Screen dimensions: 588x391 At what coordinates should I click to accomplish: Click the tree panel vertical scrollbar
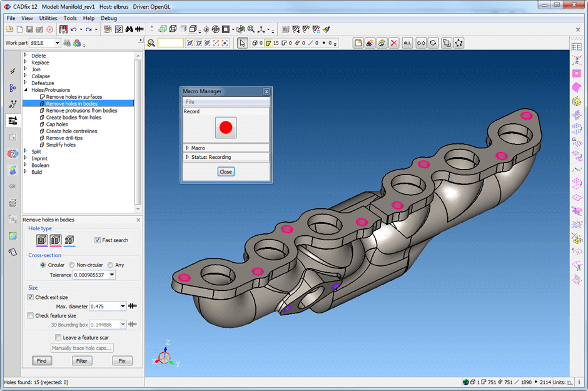[x=138, y=132]
